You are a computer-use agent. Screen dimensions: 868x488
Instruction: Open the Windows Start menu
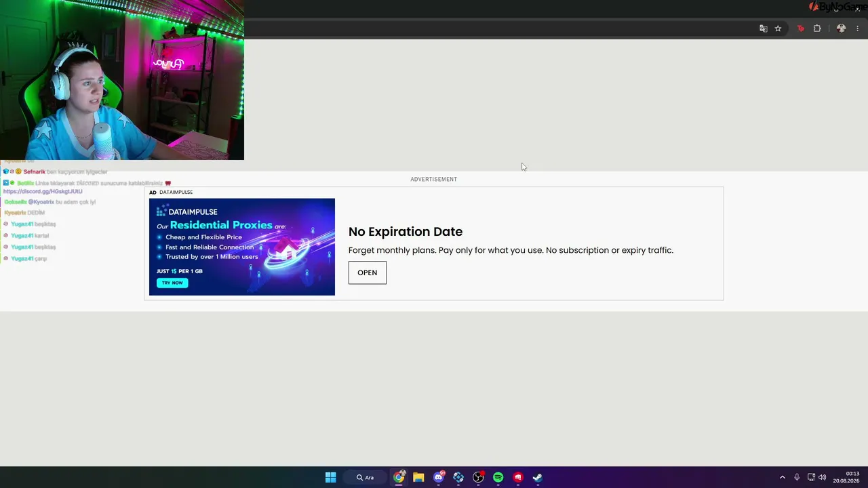(330, 477)
